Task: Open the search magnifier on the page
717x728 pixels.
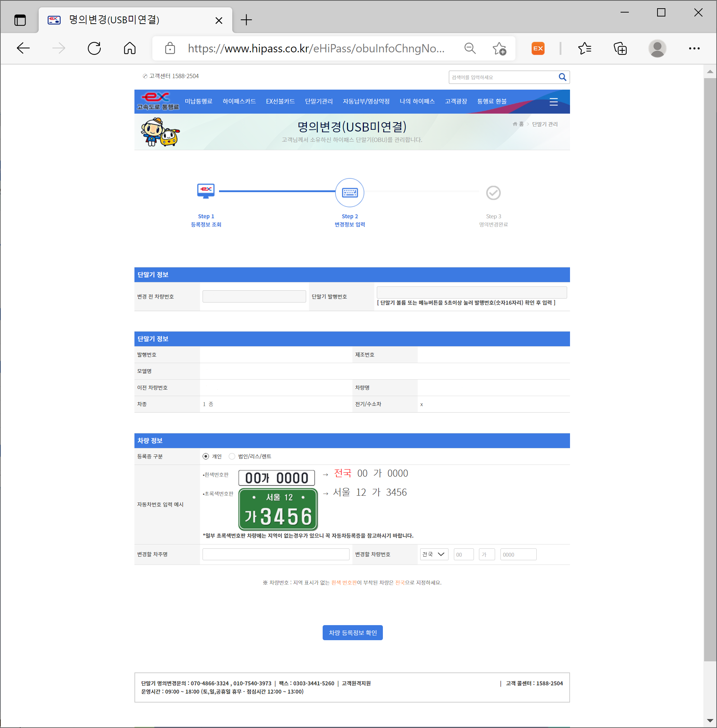Action: click(x=562, y=77)
